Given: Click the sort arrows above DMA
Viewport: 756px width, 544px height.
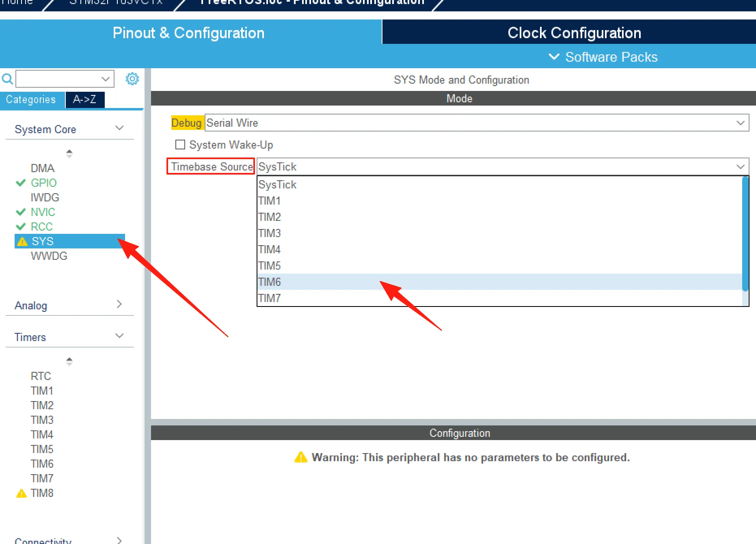Looking at the screenshot, I should (69, 153).
